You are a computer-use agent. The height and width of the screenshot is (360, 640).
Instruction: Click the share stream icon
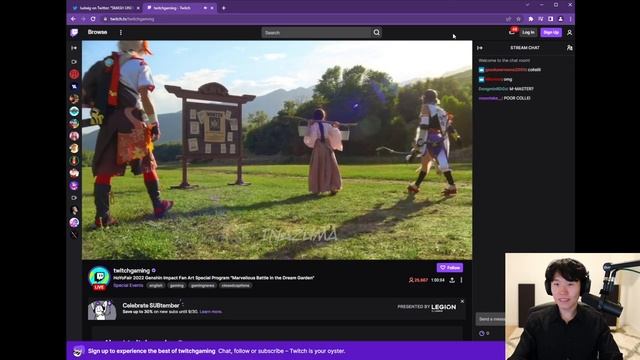click(452, 280)
